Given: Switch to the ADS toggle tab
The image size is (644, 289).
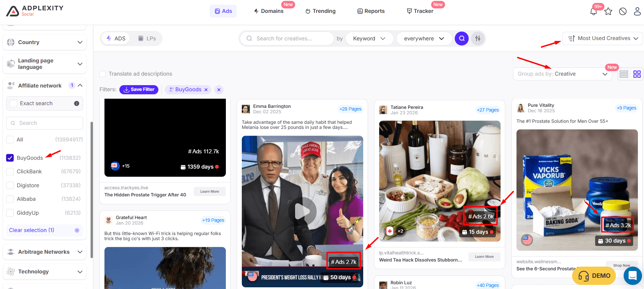Looking at the screenshot, I should [116, 39].
